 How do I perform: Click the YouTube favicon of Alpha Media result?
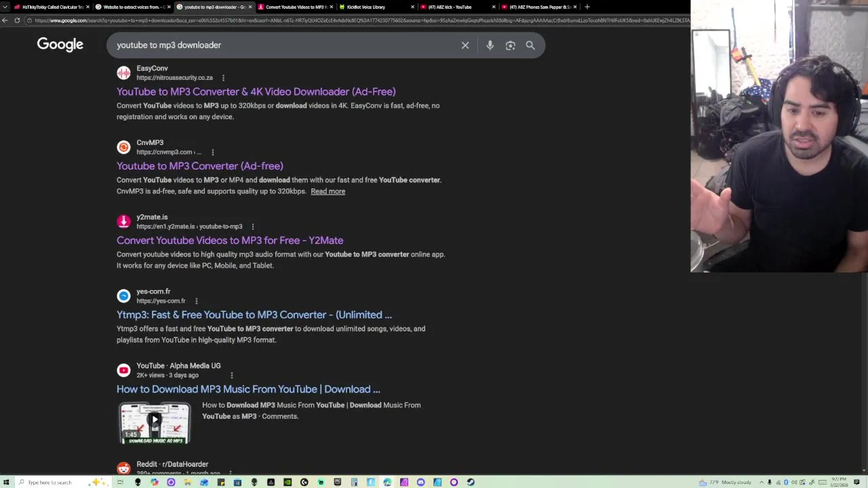(x=123, y=370)
